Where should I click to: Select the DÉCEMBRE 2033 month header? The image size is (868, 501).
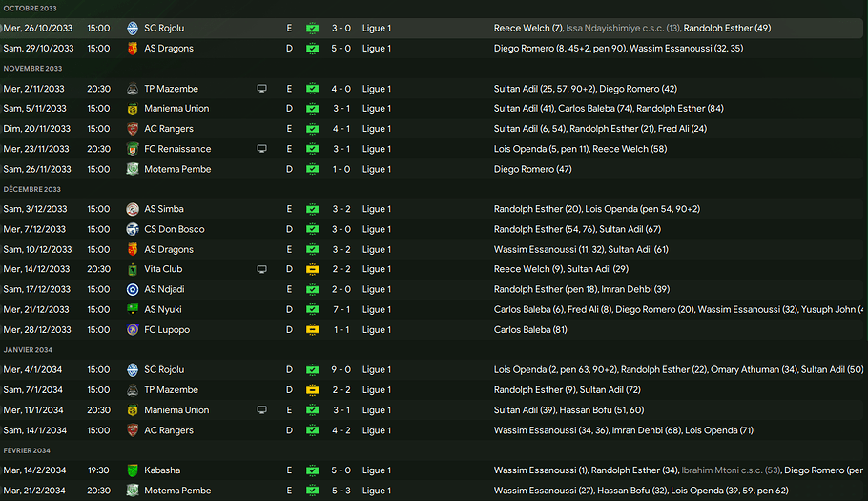[x=33, y=189]
